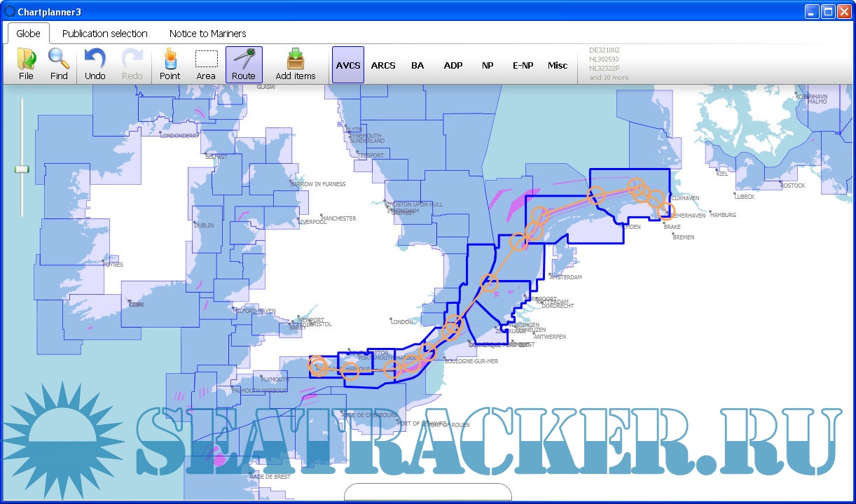The image size is (856, 504).
Task: Switch to Publication selection tab
Action: coord(105,34)
